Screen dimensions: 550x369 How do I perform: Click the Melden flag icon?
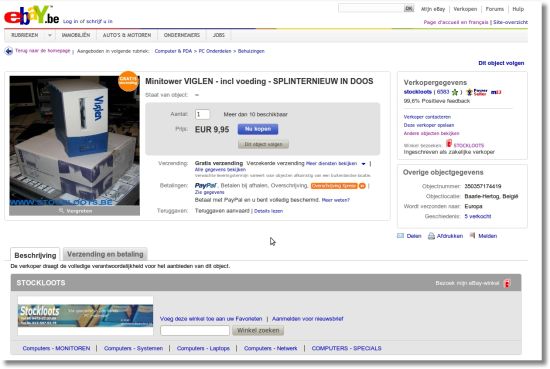tap(472, 235)
